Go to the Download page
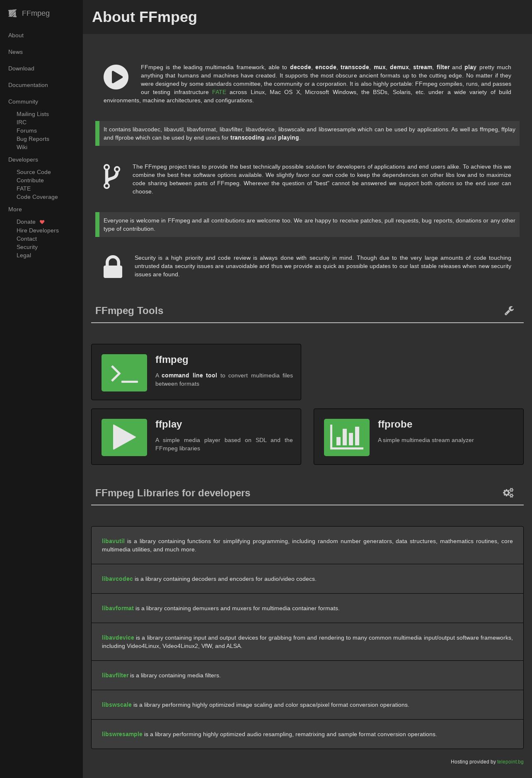 (21, 68)
